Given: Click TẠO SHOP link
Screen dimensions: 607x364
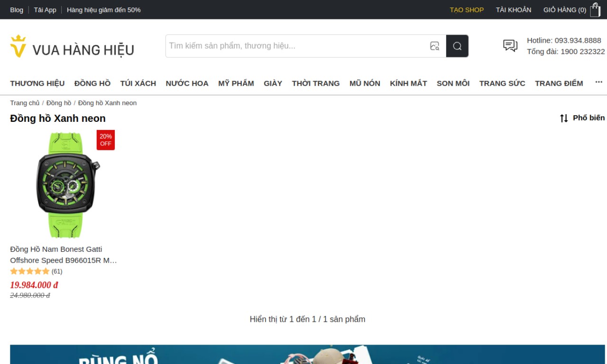Looking at the screenshot, I should coord(467,9).
